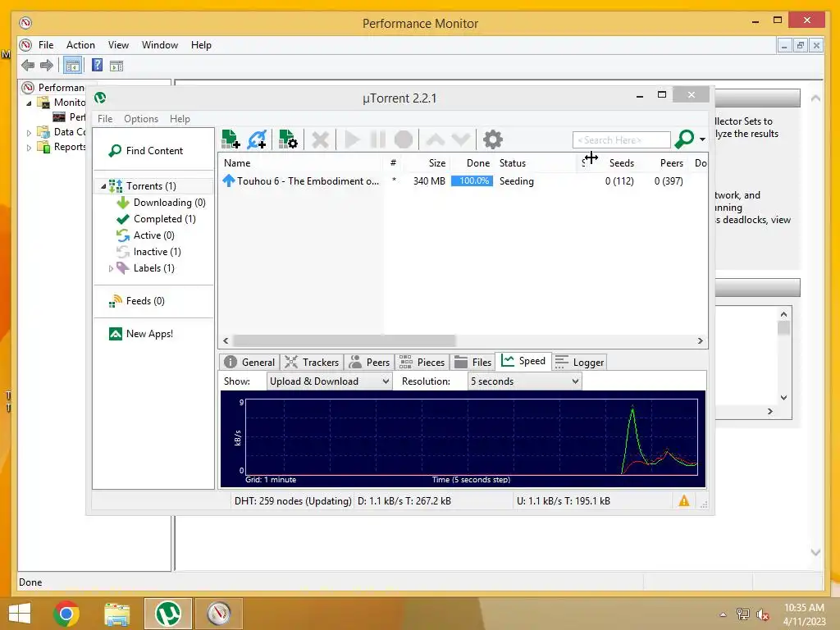The height and width of the screenshot is (630, 840).
Task: Click Performance Monitor help book icon
Action: pyautogui.click(x=97, y=66)
